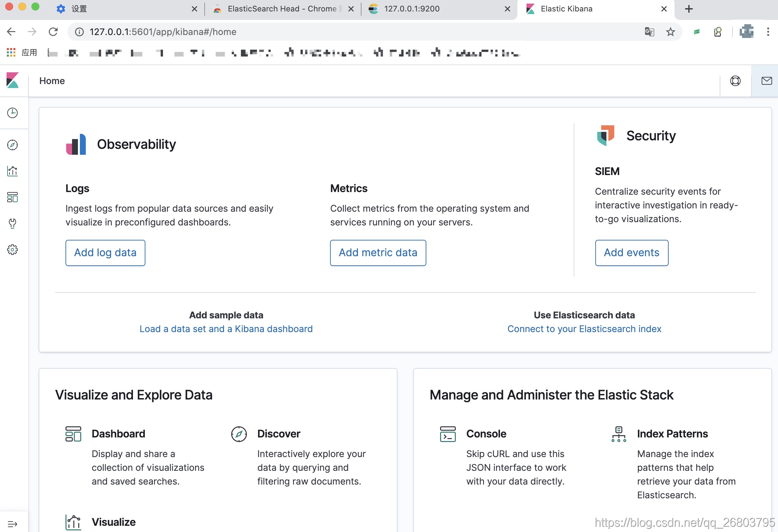The image size is (778, 532).
Task: View site information icon
Action: 79,32
